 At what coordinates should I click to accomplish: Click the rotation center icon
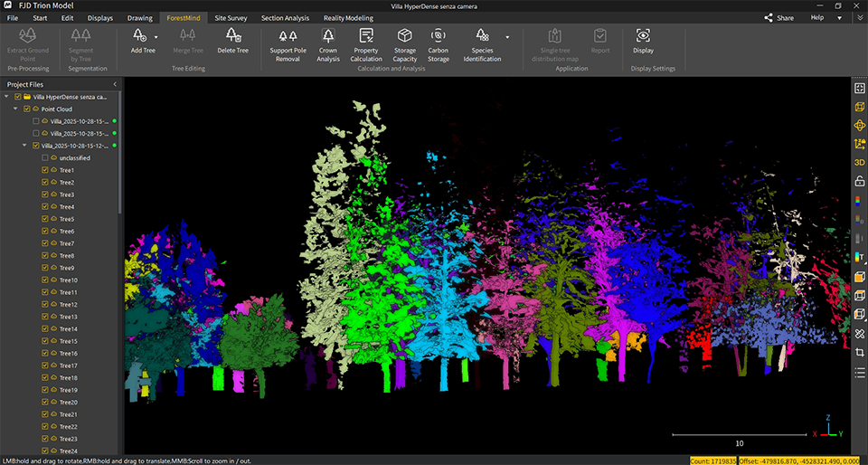coord(859,125)
